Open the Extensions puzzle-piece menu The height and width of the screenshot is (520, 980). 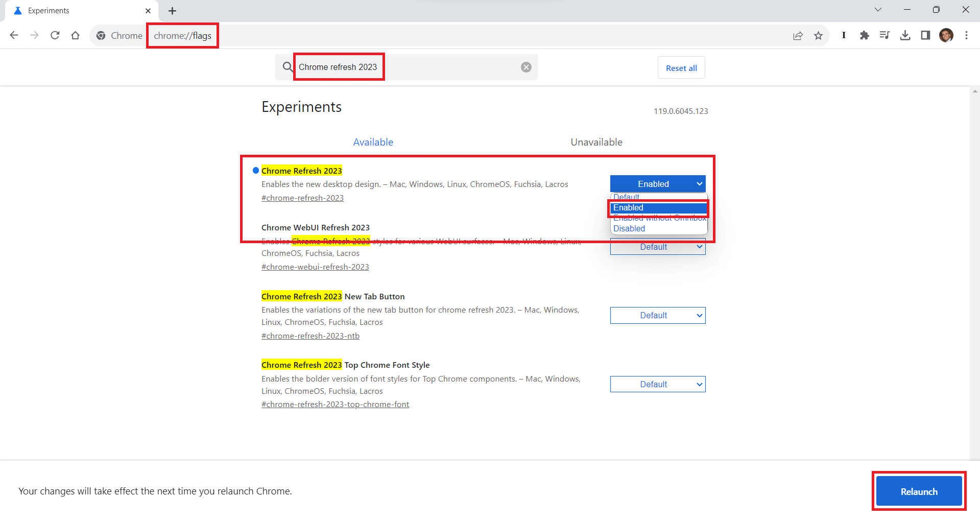tap(864, 35)
